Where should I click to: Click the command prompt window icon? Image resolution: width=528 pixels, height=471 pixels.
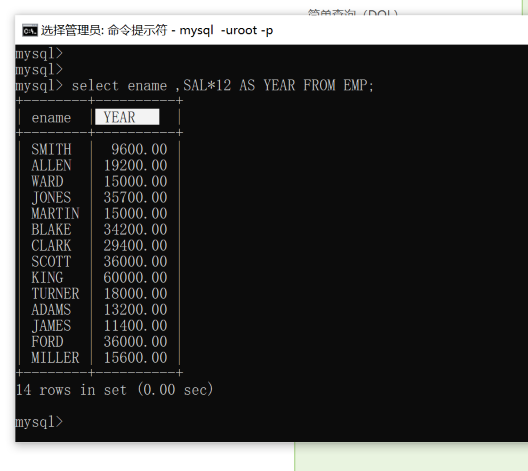30,30
